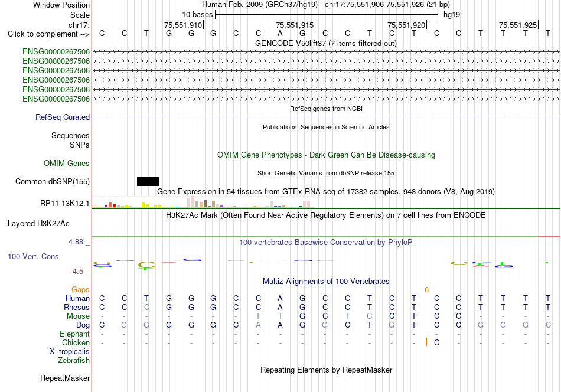Click the RP11-13K12.1 GTEx label
The image size is (561, 392).
tap(65, 203)
